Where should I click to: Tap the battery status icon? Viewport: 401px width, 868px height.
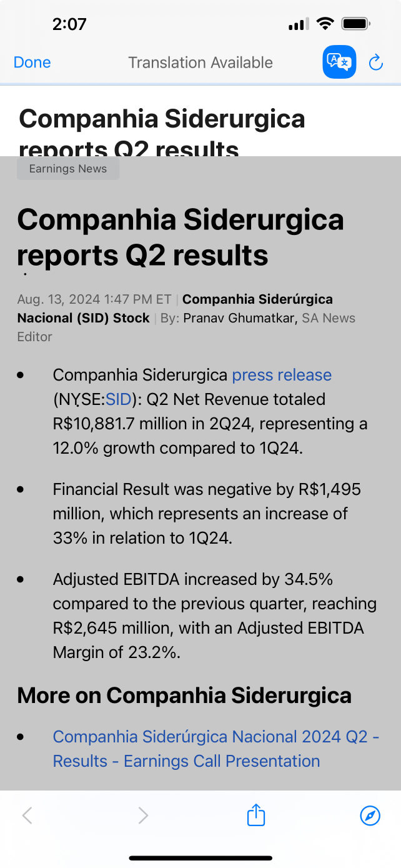tap(357, 24)
